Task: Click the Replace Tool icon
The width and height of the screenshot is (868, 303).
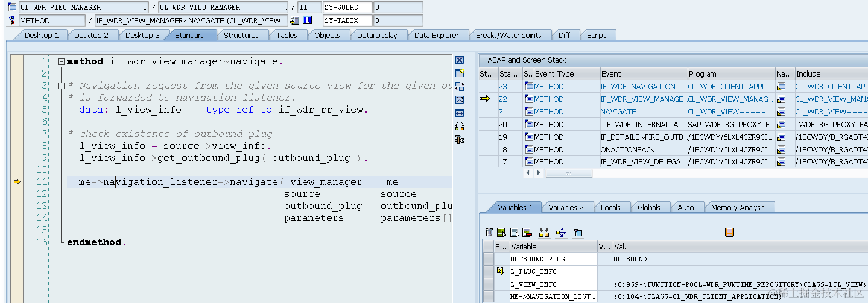Action: pyautogui.click(x=460, y=86)
